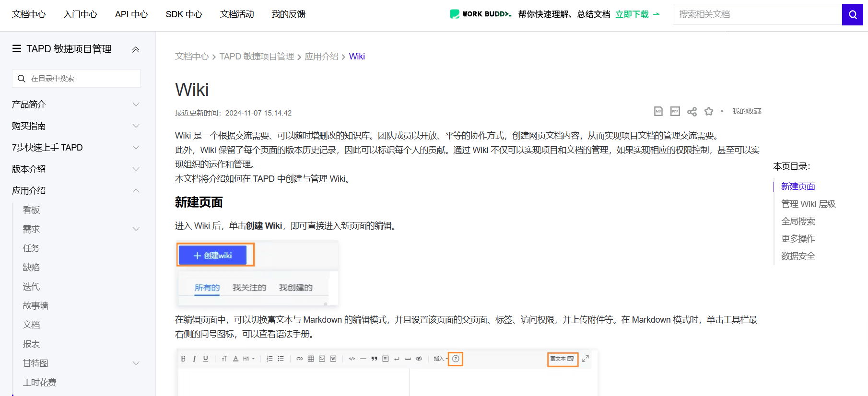Image resolution: width=868 pixels, height=396 pixels.
Task: Click the large Wiki page title
Action: (x=192, y=90)
